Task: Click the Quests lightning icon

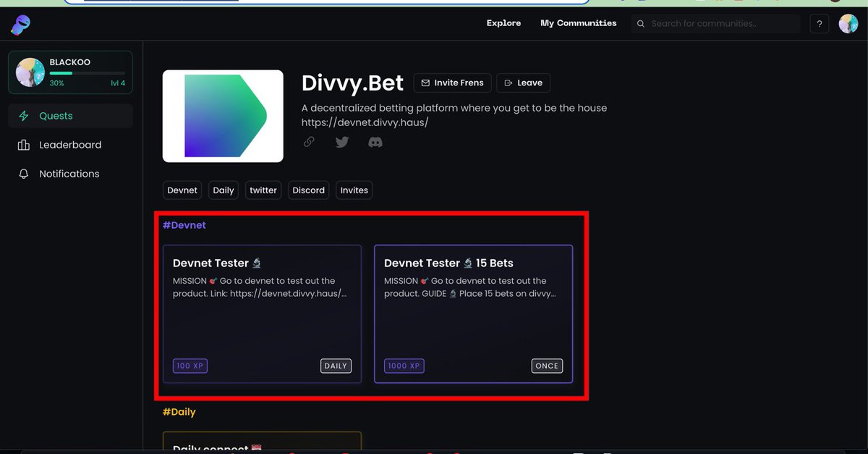Action: (24, 116)
